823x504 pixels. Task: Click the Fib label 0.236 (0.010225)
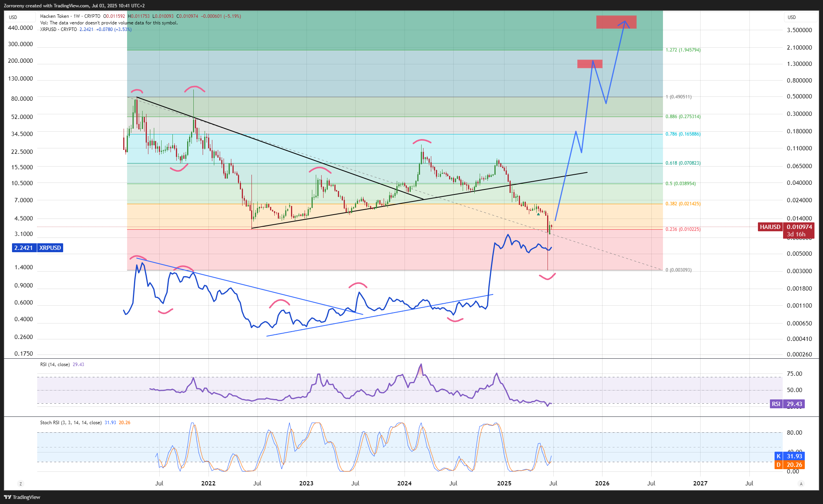[683, 229]
